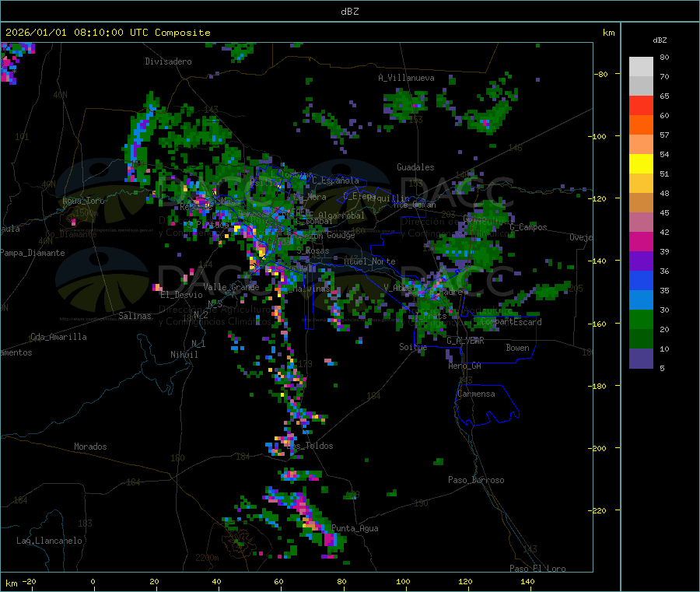Click the Guadales place label

pos(415,167)
